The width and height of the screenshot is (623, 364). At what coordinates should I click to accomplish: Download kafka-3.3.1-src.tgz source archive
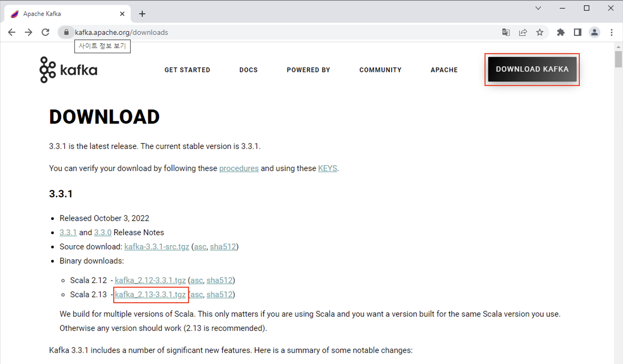(157, 247)
